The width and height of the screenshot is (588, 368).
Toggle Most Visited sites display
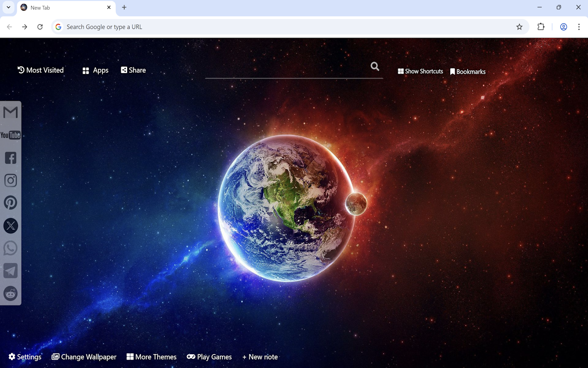pos(40,70)
